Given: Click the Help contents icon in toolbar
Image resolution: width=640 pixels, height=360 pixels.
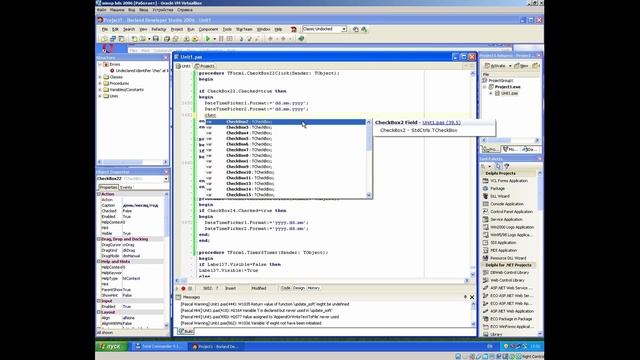Looking at the screenshot, I should click(x=301, y=39).
